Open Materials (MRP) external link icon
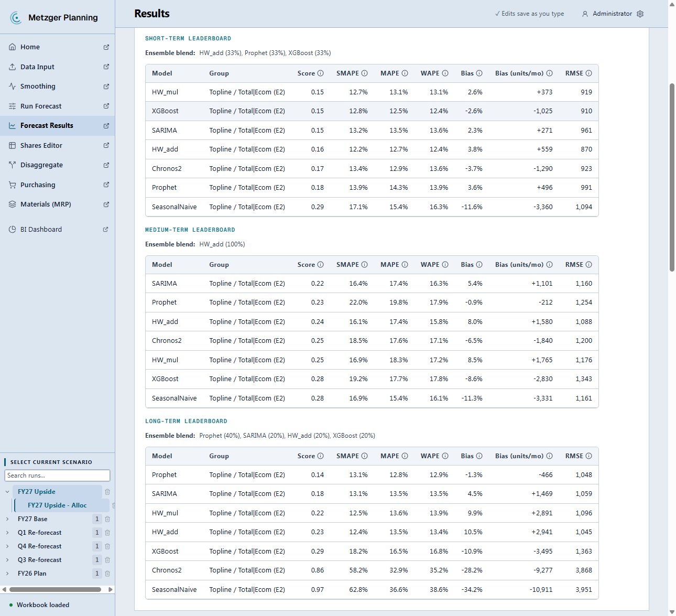The image size is (676, 616). coord(106,204)
